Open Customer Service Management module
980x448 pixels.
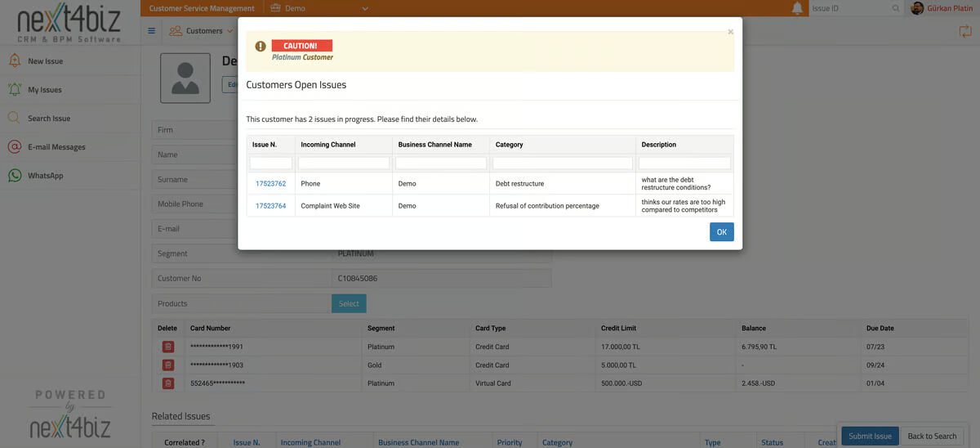[202, 8]
